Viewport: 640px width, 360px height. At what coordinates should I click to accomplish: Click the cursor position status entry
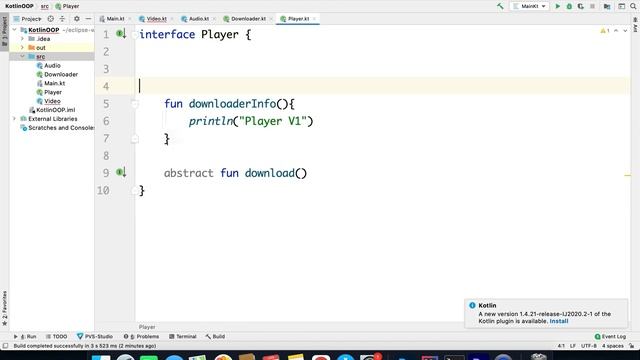point(561,346)
